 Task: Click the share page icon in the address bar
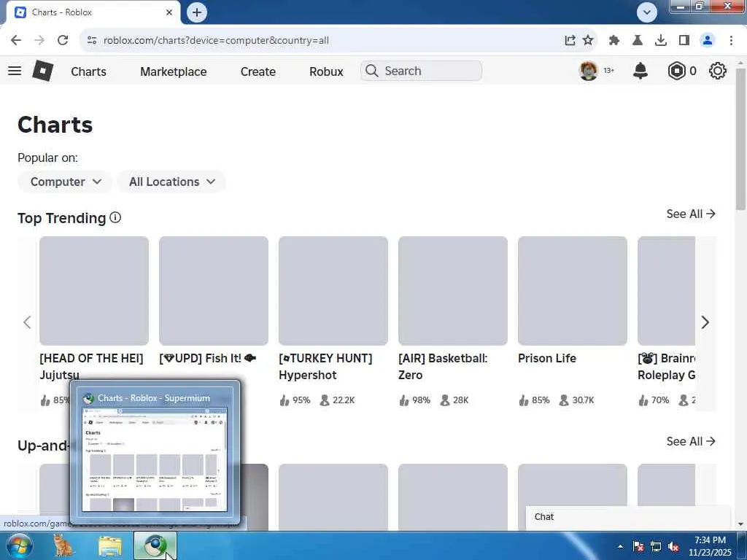570,40
